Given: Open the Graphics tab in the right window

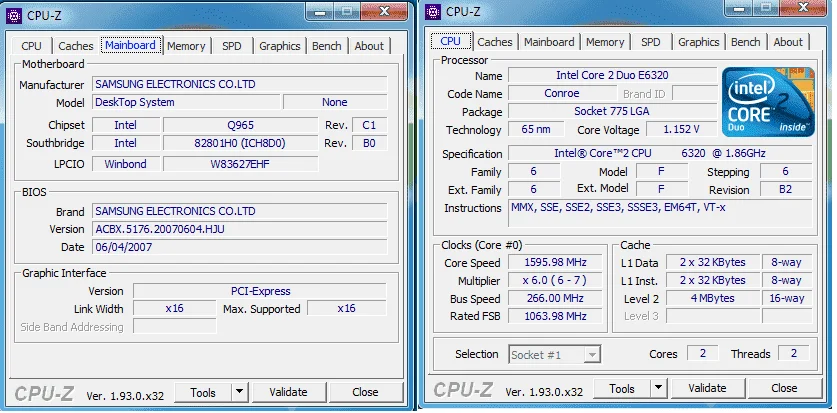Looking at the screenshot, I should pos(699,42).
